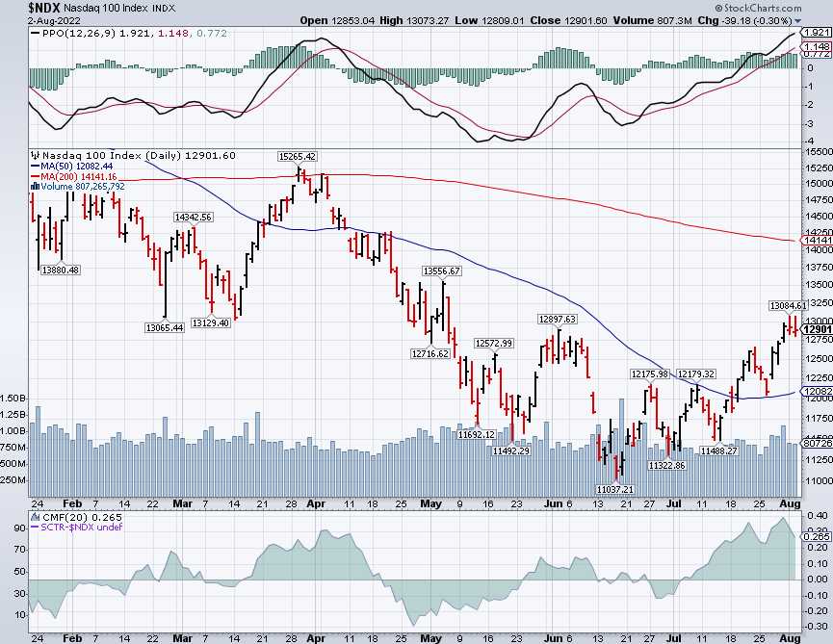833x644 pixels.
Task: Click the 1.921 PPO value axis tag
Action: [815, 34]
